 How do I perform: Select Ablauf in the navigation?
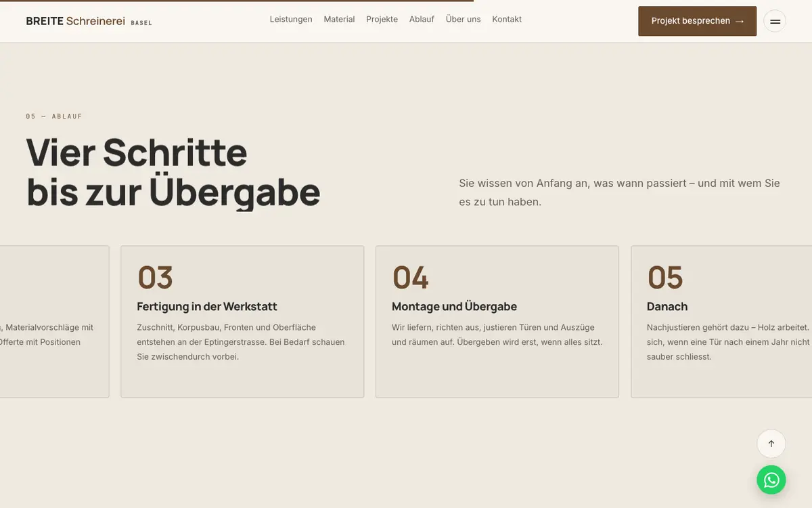422,19
